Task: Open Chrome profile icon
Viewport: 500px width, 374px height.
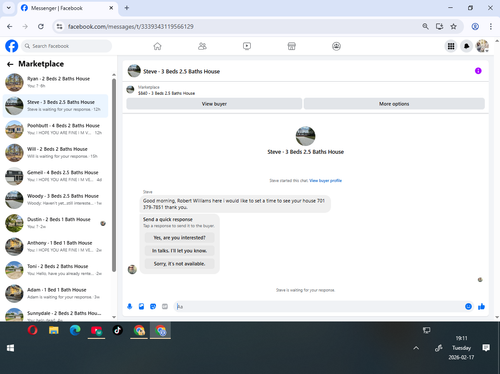Action: [475, 26]
